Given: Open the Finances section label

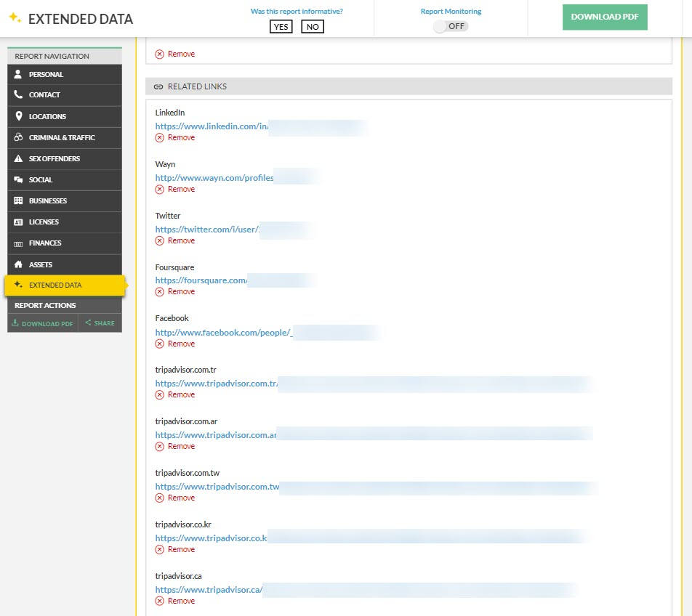Looking at the screenshot, I should click(x=45, y=243).
